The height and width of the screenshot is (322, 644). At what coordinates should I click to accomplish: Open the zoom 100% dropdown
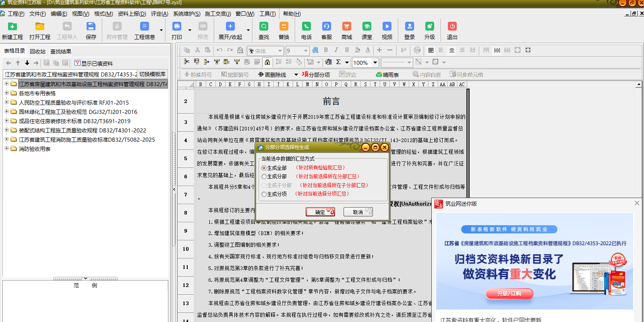[375, 62]
